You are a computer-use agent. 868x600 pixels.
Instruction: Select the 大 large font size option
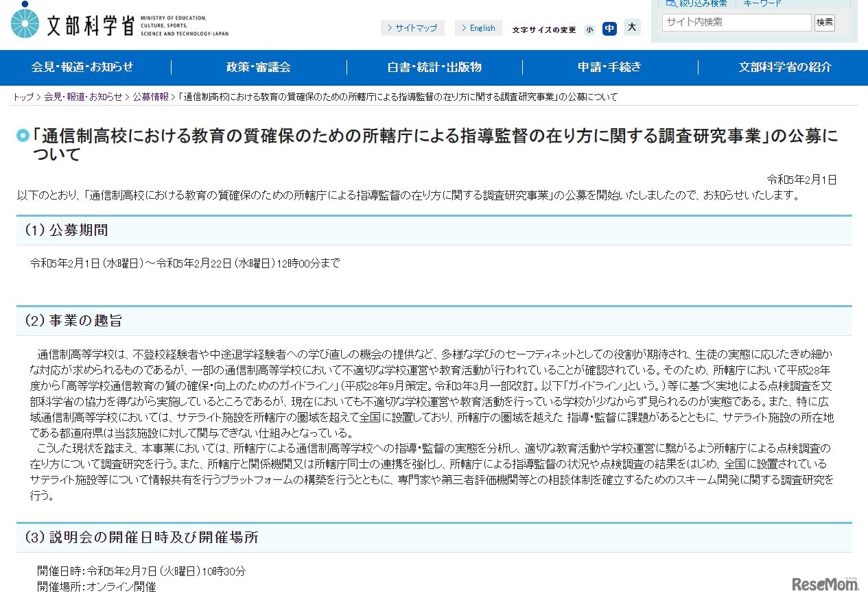click(x=631, y=28)
